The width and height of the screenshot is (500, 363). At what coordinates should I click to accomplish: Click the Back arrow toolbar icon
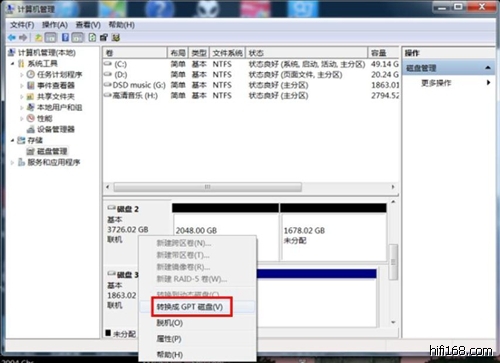pos(12,38)
